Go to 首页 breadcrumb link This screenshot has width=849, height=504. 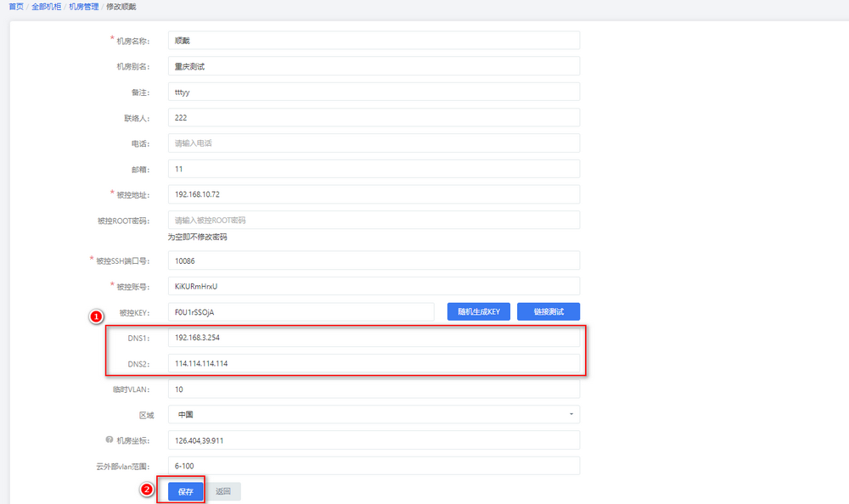tap(16, 7)
